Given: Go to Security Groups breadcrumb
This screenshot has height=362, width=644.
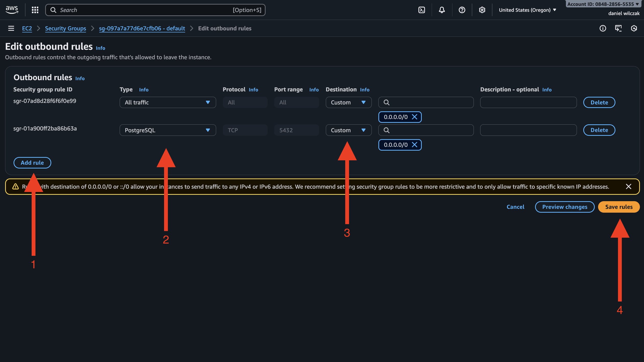Looking at the screenshot, I should pyautogui.click(x=66, y=28).
